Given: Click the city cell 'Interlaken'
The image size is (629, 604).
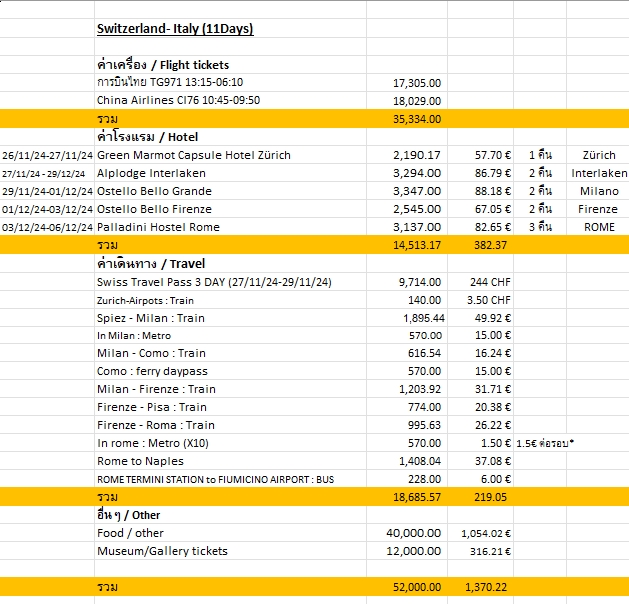Looking at the screenshot, I should pyautogui.click(x=599, y=173).
